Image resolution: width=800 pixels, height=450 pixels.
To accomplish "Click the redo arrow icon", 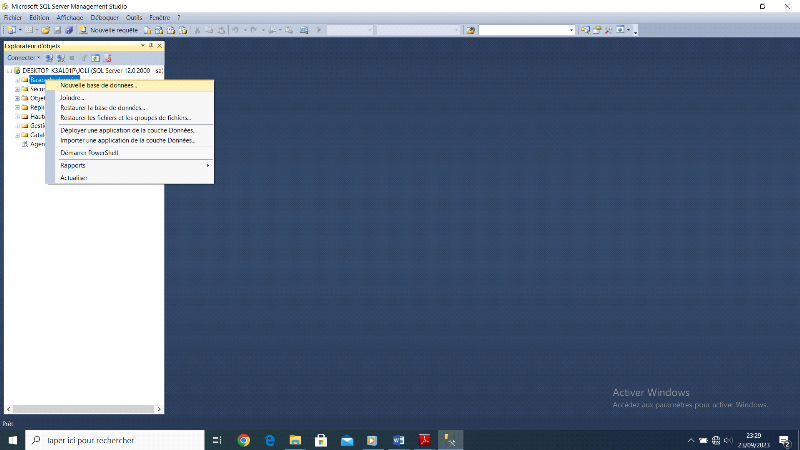I will [254, 30].
